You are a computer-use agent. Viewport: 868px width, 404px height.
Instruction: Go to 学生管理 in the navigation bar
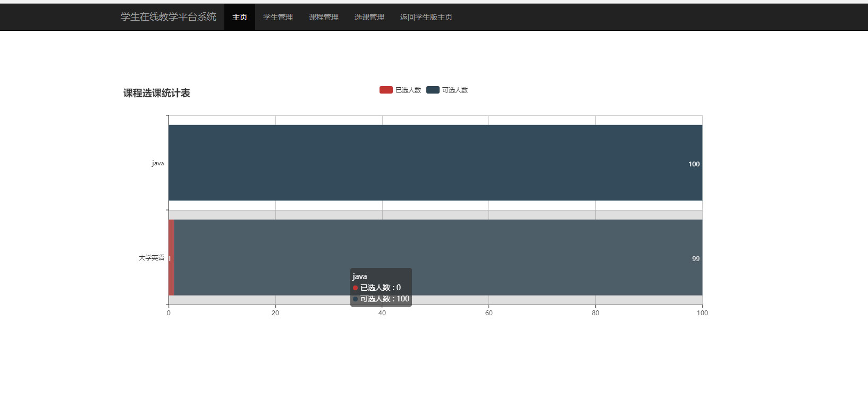[x=278, y=17]
